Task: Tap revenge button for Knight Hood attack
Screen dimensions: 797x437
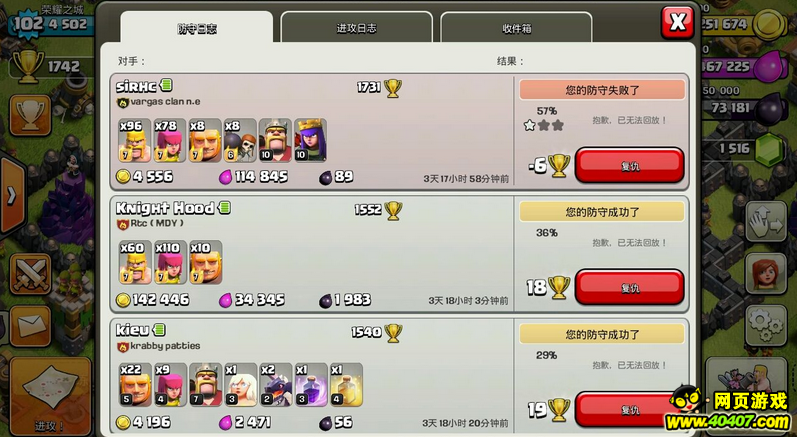Action: [629, 287]
